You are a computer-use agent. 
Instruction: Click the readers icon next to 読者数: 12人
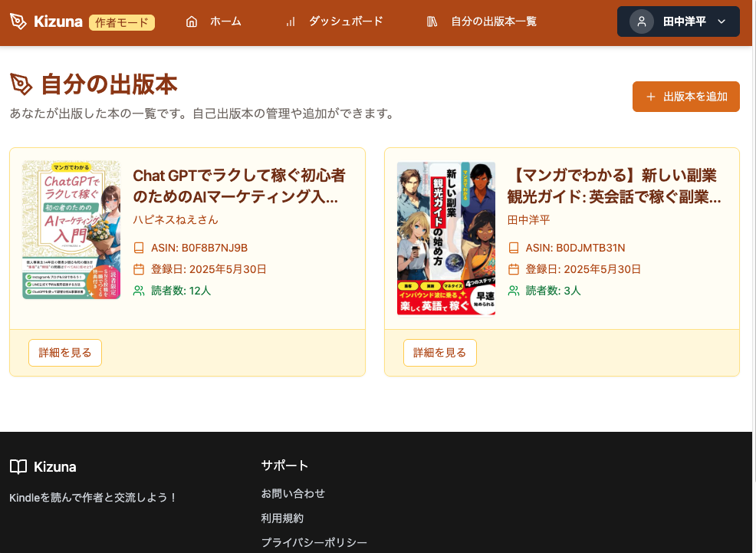point(139,291)
